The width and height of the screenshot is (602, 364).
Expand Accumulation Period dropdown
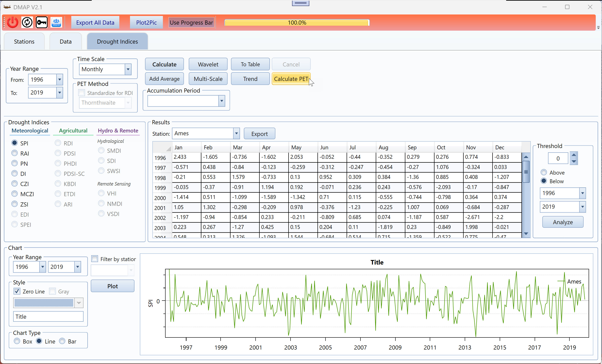[221, 101]
